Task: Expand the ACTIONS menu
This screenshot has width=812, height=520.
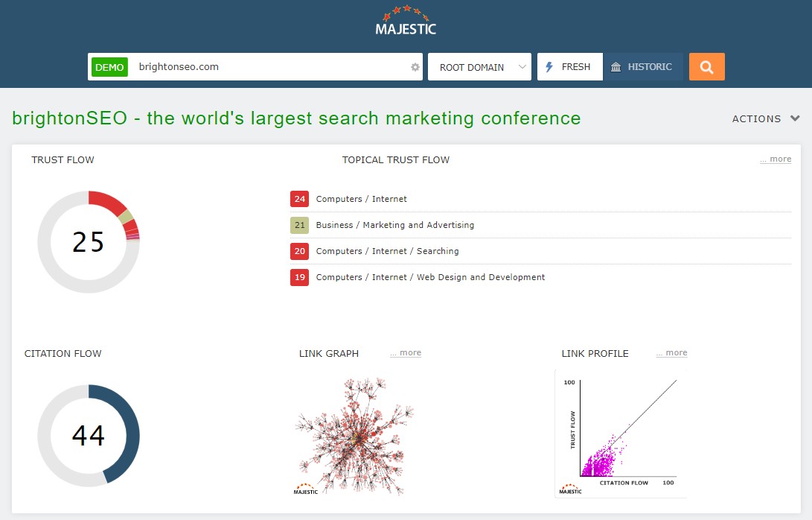Action: click(x=766, y=118)
